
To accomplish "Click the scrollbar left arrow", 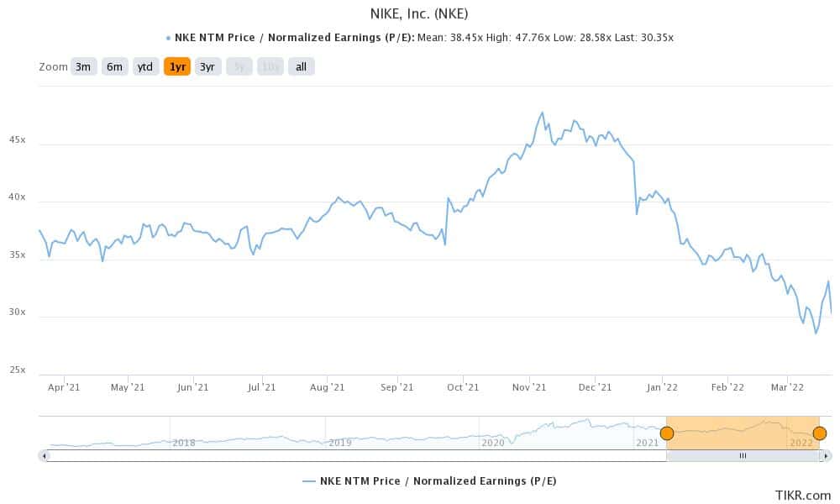I will point(44,456).
